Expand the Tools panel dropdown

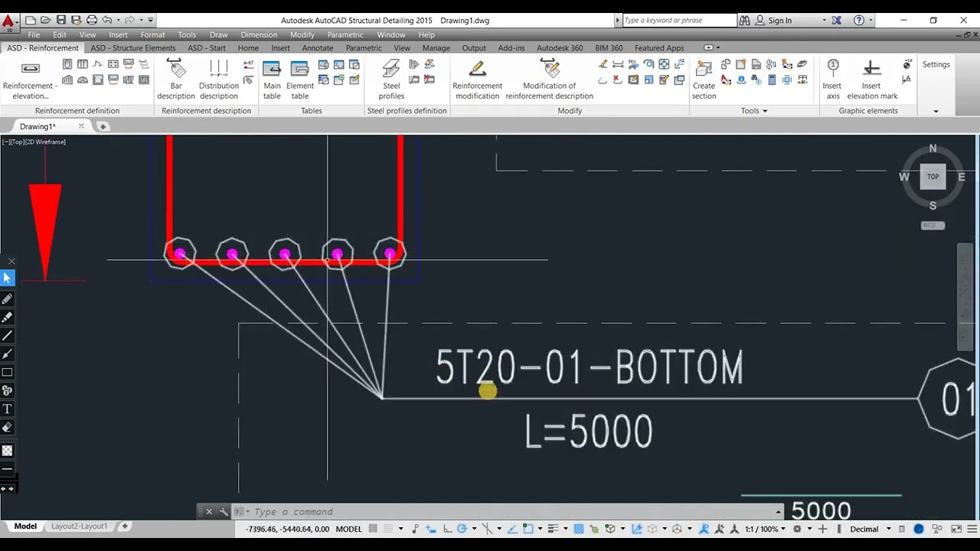point(765,111)
